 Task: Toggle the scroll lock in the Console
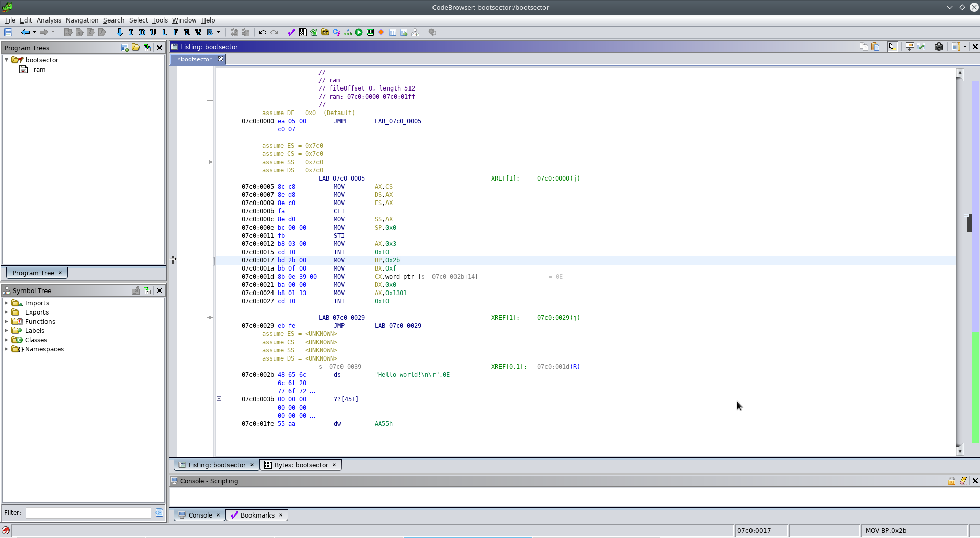click(x=952, y=481)
